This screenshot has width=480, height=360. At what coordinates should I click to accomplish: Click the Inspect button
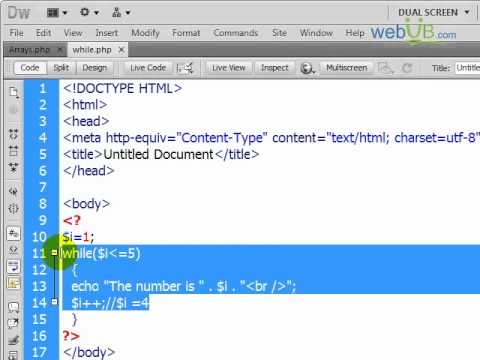click(275, 68)
